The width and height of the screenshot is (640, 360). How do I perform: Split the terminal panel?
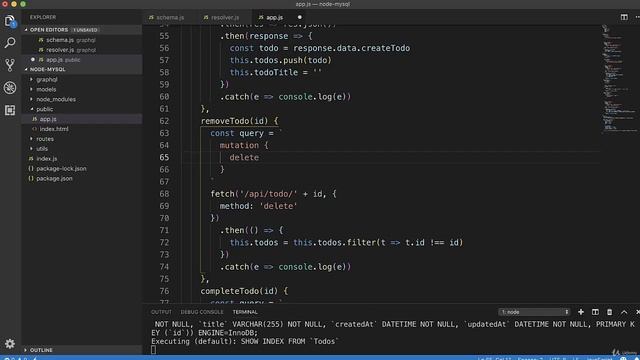pos(595,312)
